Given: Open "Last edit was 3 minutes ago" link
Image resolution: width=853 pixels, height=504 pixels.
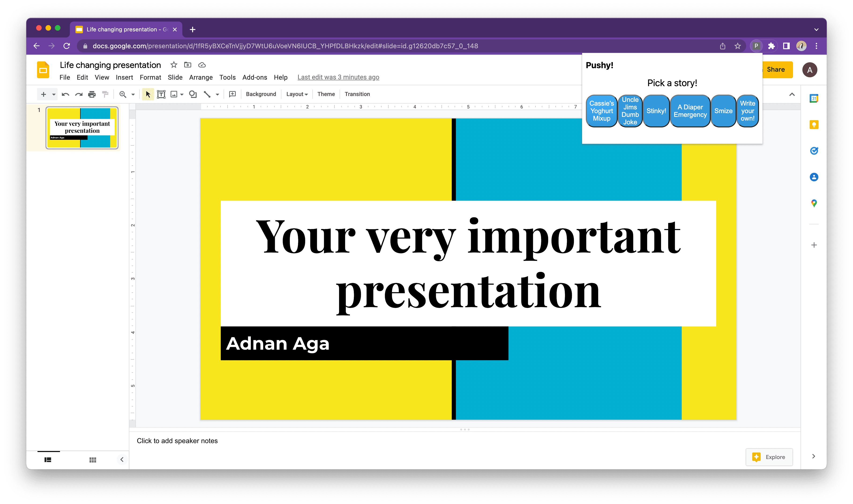Looking at the screenshot, I should [338, 78].
